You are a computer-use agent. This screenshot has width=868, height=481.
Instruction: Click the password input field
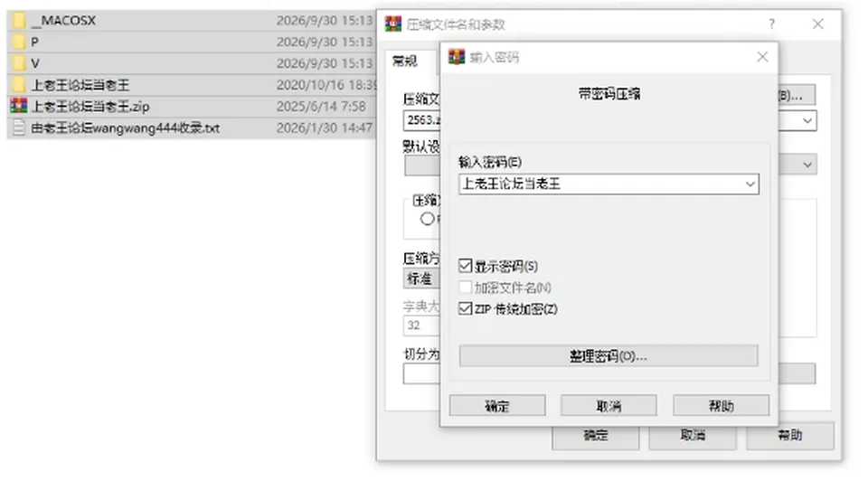tap(601, 184)
